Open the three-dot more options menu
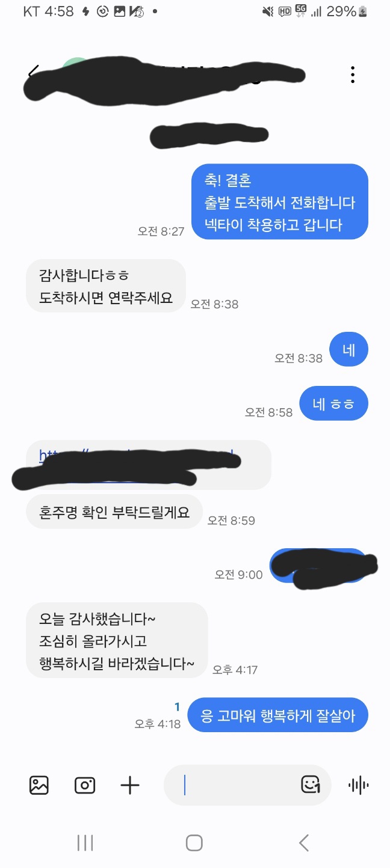 click(353, 75)
